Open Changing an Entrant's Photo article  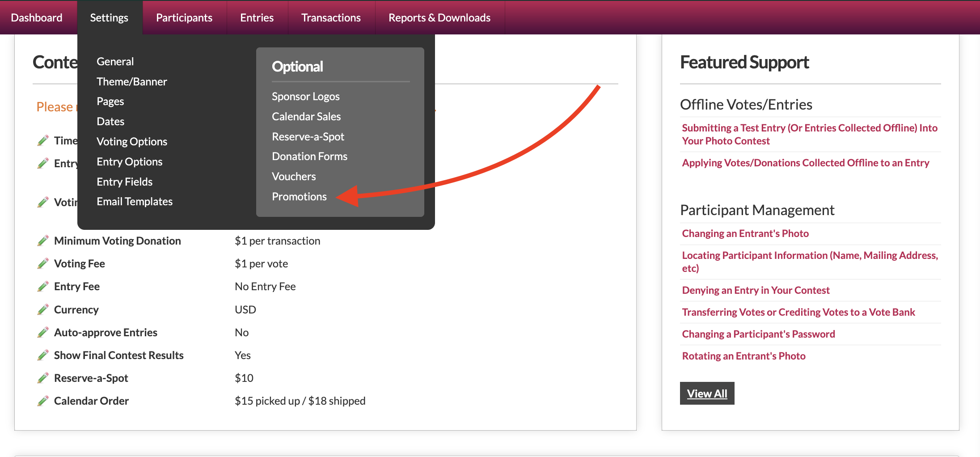pos(745,233)
